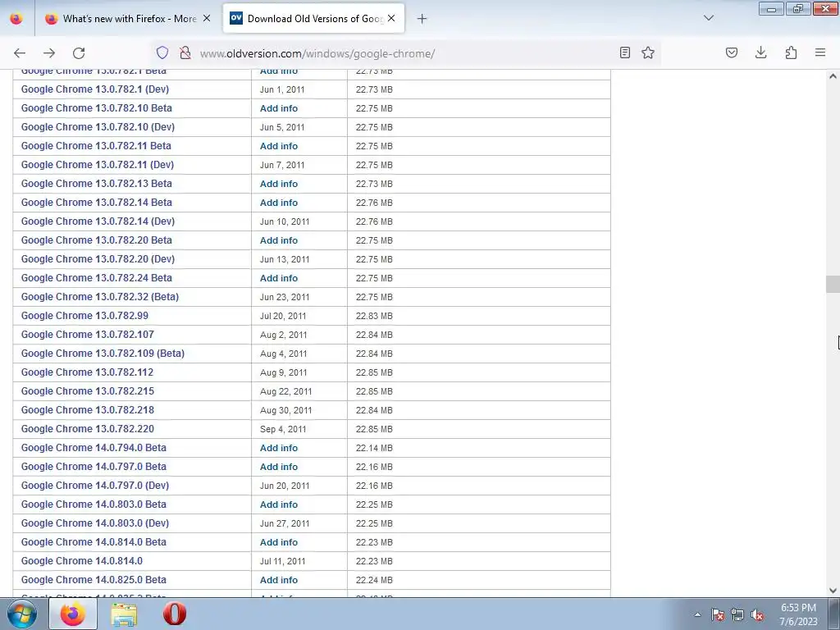Image resolution: width=840 pixels, height=630 pixels.
Task: Open Google Chrome 13.0.782.112 link
Action: [x=87, y=372]
